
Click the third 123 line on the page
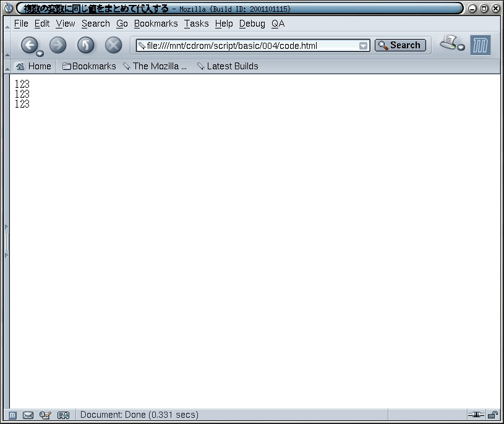point(22,104)
